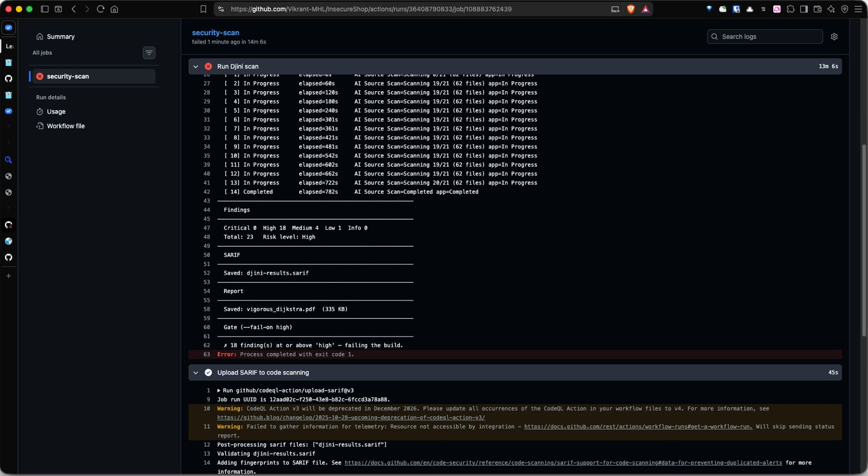
Task: Open site settings icon left of the URL
Action: point(221,9)
